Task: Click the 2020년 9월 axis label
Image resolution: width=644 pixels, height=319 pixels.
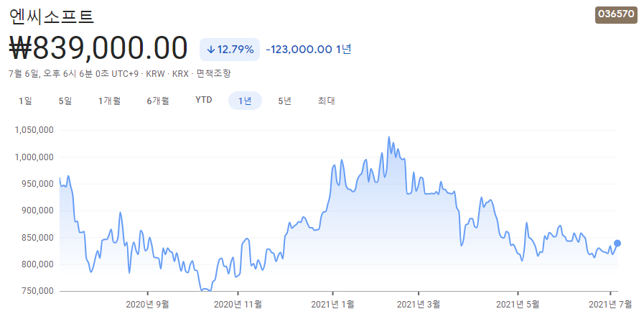Action: (147, 305)
